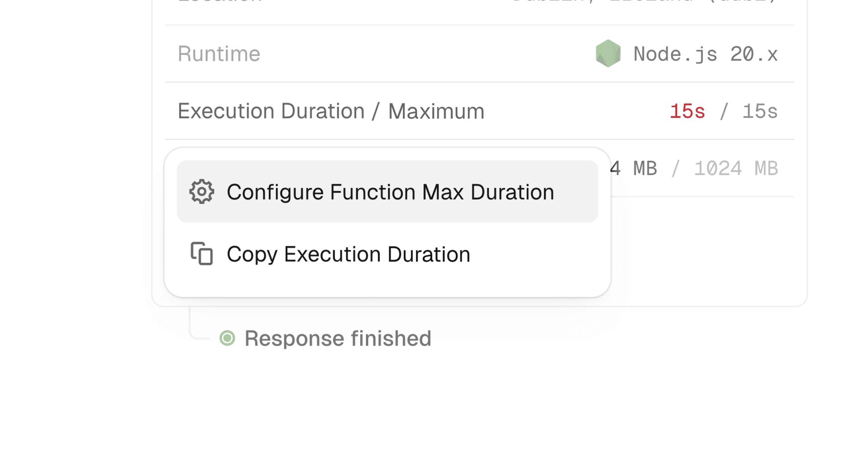This screenshot has width=868, height=454.
Task: Click the 1024 MB memory limit value
Action: pos(736,169)
